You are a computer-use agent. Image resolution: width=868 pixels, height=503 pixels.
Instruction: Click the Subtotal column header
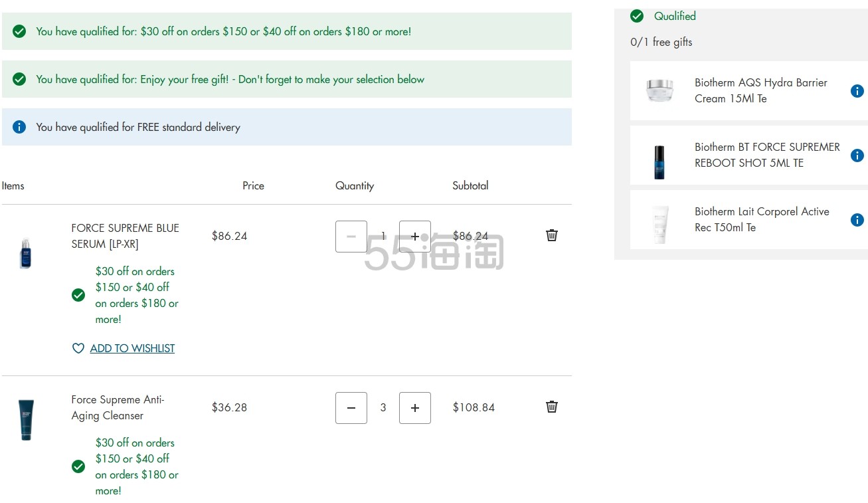tap(470, 185)
